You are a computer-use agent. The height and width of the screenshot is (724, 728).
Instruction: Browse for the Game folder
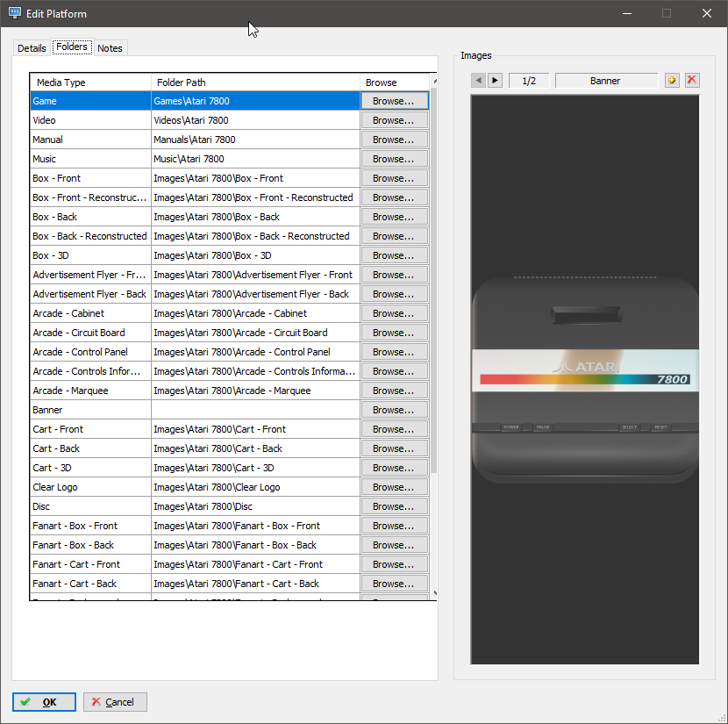pyautogui.click(x=394, y=101)
